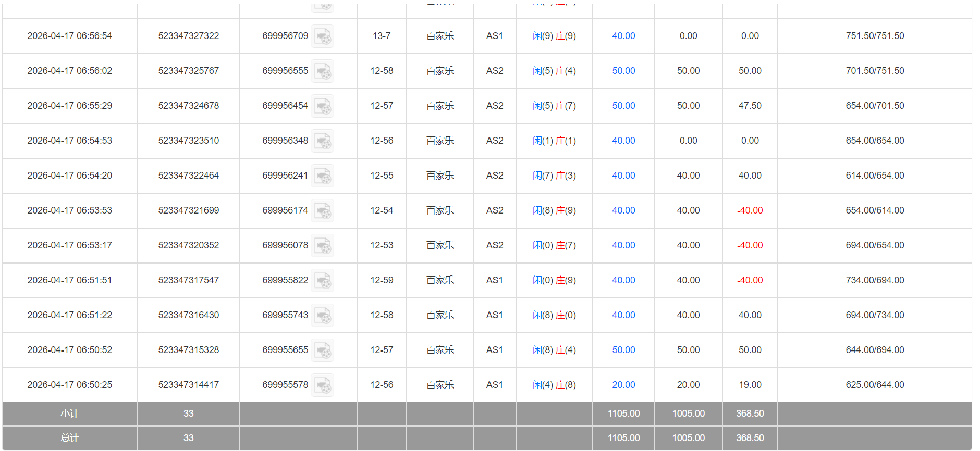980x451 pixels.
Task: Open video replay icon for round 699956555
Action: click(322, 71)
